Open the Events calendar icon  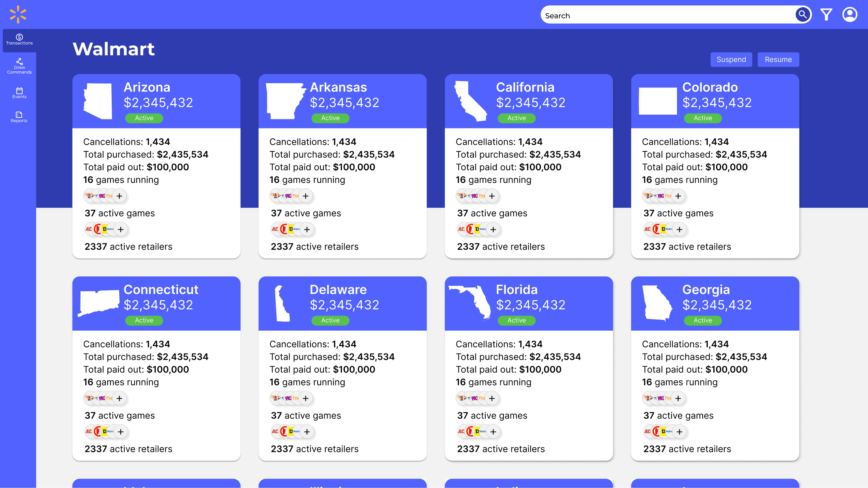19,93
